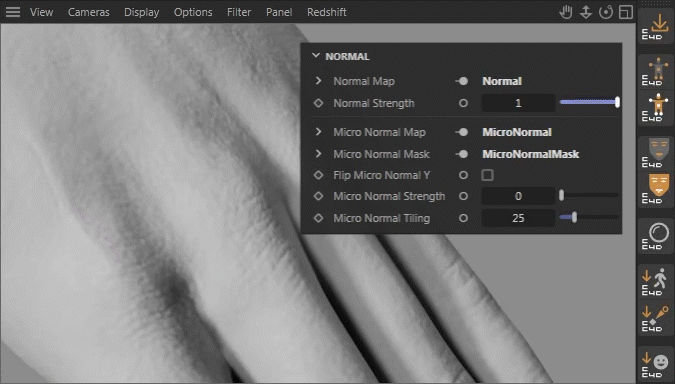The height and width of the screenshot is (384, 675).
Task: Select the pan camera hand icon
Action: coord(566,12)
